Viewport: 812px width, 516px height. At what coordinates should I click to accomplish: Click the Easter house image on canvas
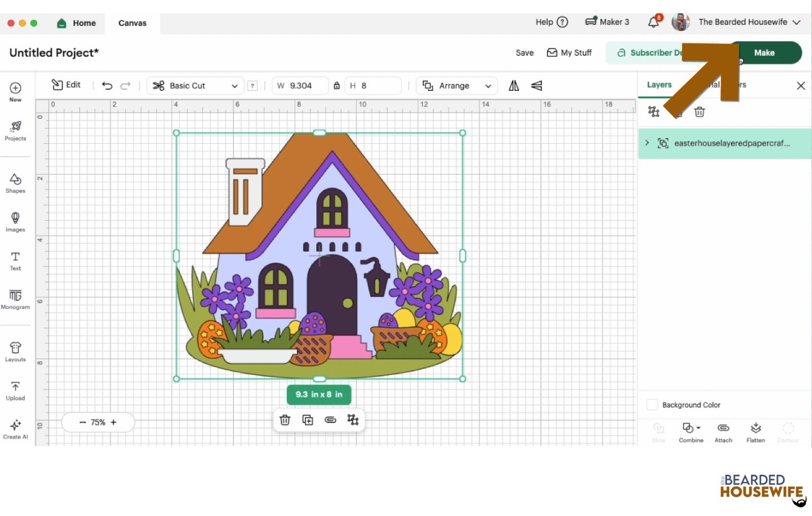pyautogui.click(x=319, y=255)
